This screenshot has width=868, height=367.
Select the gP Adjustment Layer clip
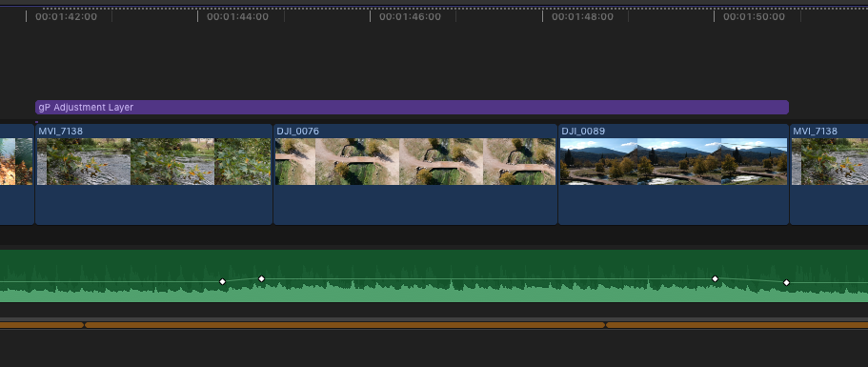click(x=412, y=108)
